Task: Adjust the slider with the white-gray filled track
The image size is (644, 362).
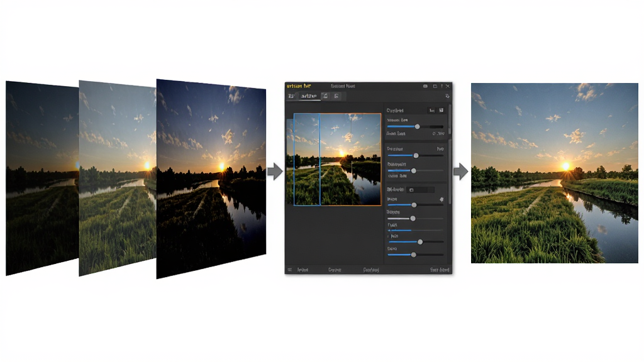Action: tap(415, 219)
